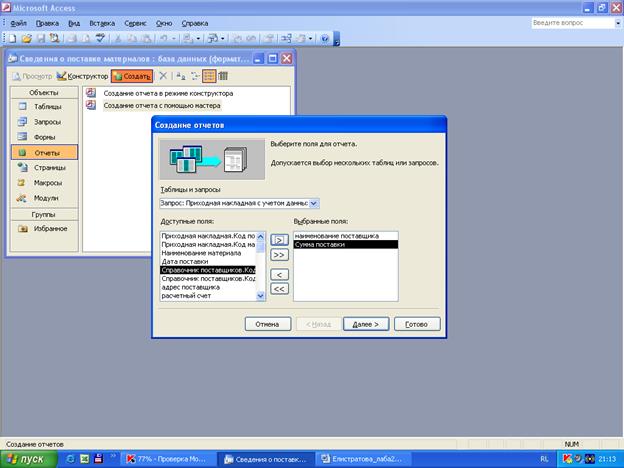
Task: Open the Окно menu
Action: click(164, 23)
